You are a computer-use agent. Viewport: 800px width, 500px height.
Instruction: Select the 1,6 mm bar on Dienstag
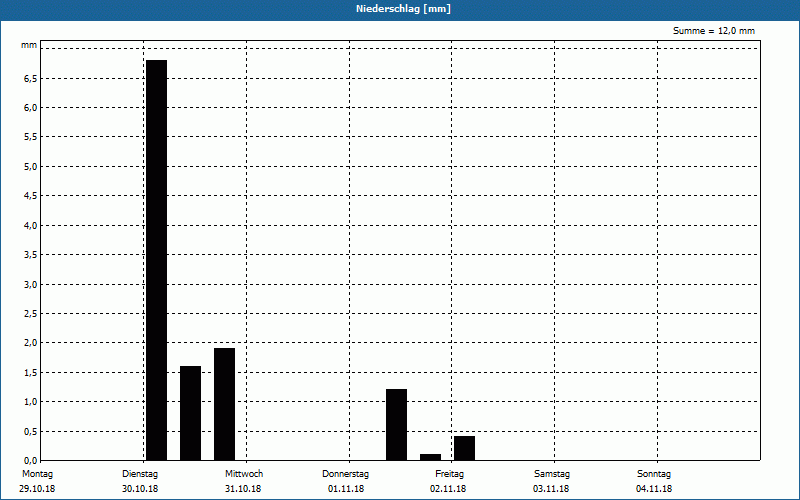pos(190,413)
